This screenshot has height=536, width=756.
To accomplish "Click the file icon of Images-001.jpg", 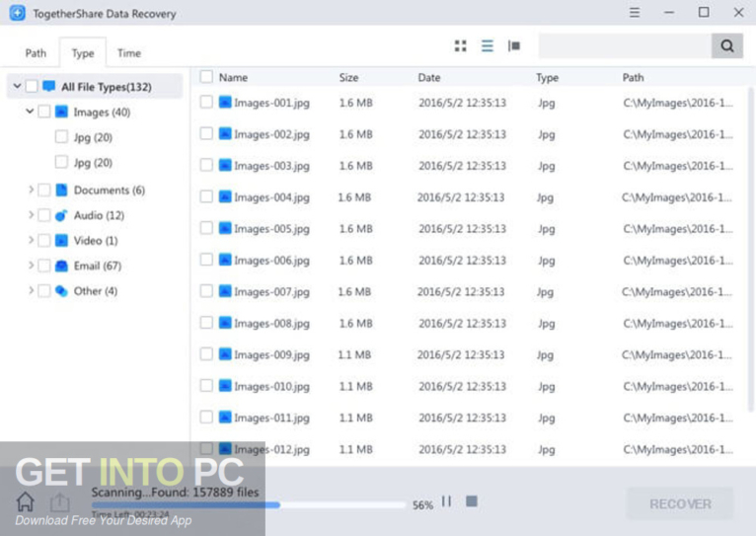I will point(225,102).
